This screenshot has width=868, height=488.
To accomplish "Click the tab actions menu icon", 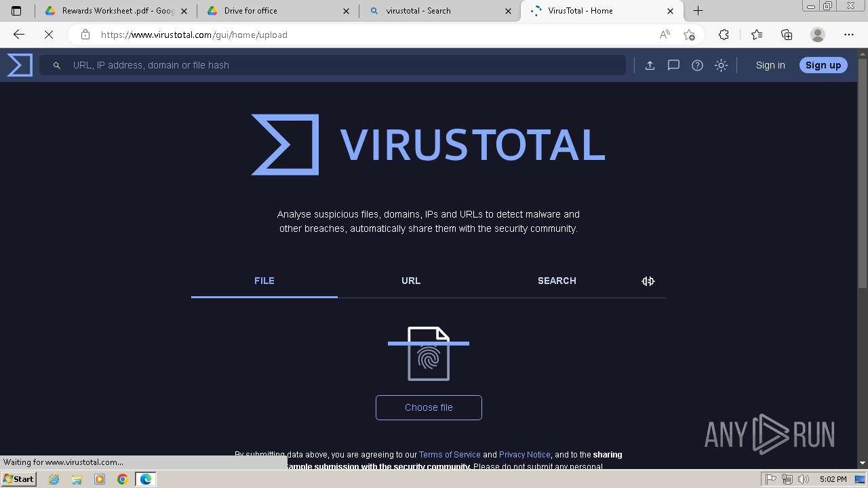I will pos(16,11).
